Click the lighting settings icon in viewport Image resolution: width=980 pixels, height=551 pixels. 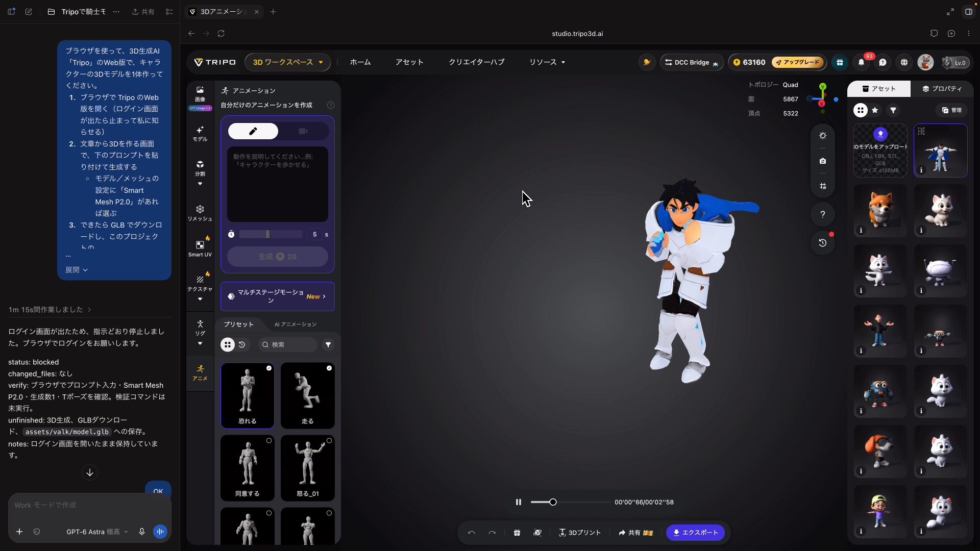point(823,136)
